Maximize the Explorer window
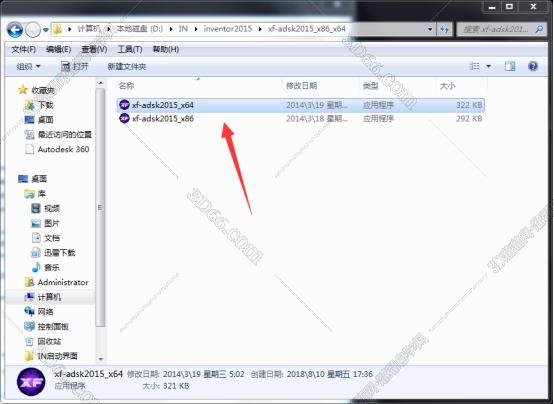Screen dimensions: 554x404 point(509,7)
